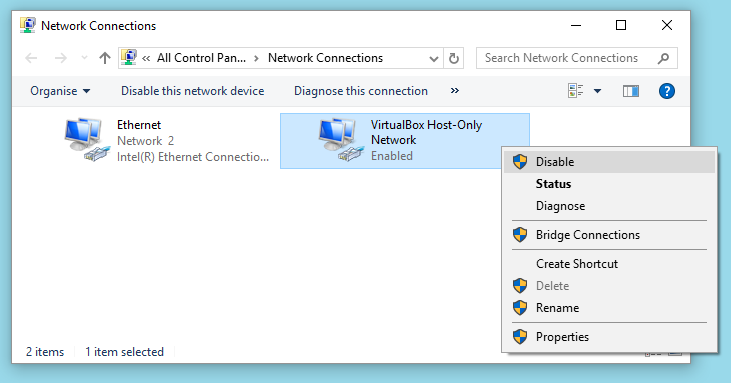Go up one folder level arrow
Image resolution: width=731 pixels, height=383 pixels.
pyautogui.click(x=105, y=58)
